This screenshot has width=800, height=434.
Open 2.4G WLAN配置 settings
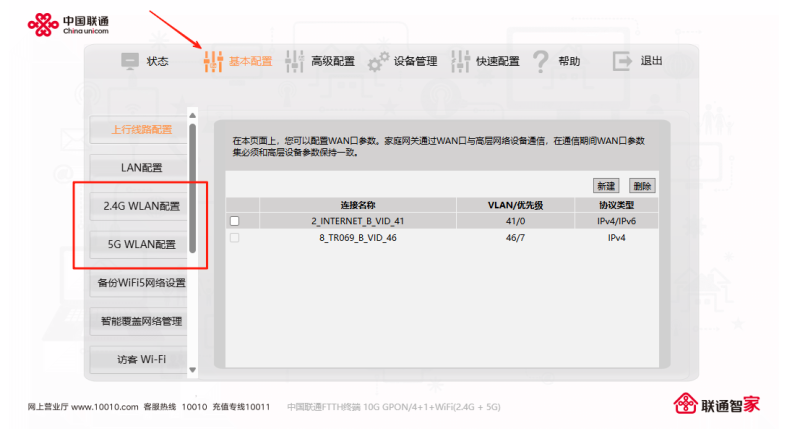click(139, 206)
